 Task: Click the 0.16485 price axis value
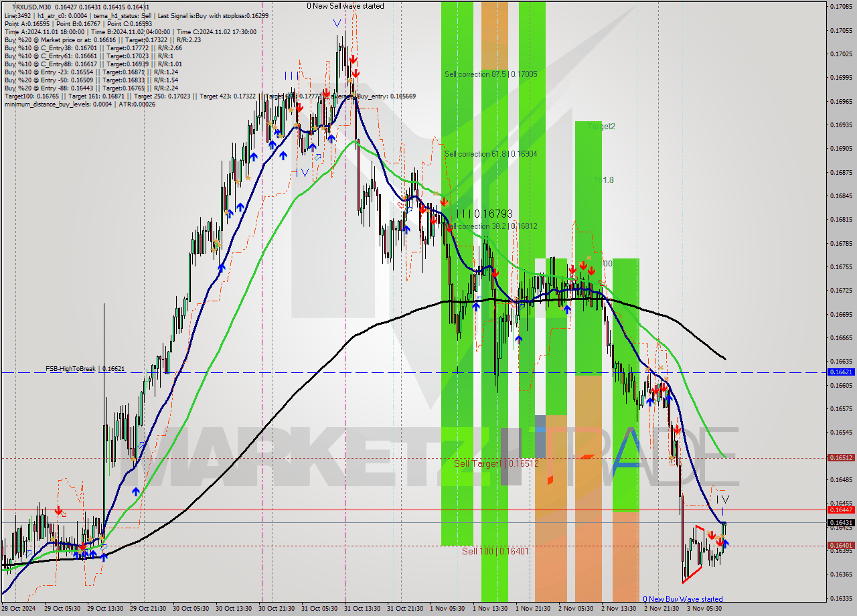tap(841, 479)
